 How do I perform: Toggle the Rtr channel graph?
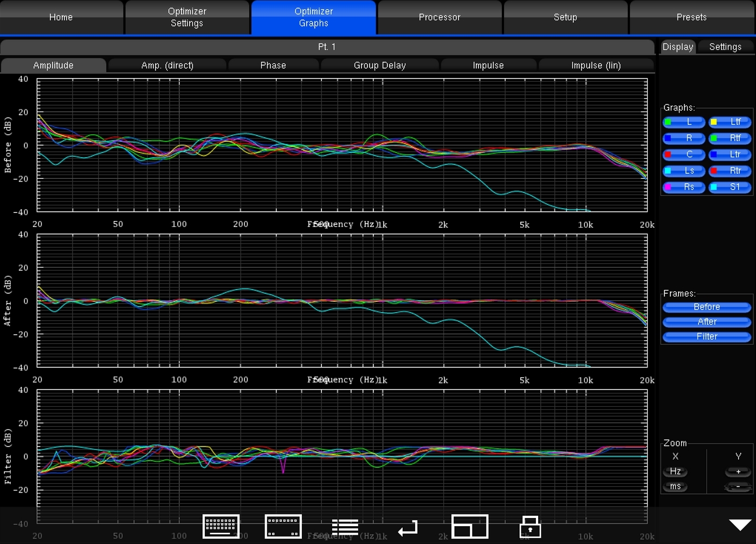click(x=730, y=171)
